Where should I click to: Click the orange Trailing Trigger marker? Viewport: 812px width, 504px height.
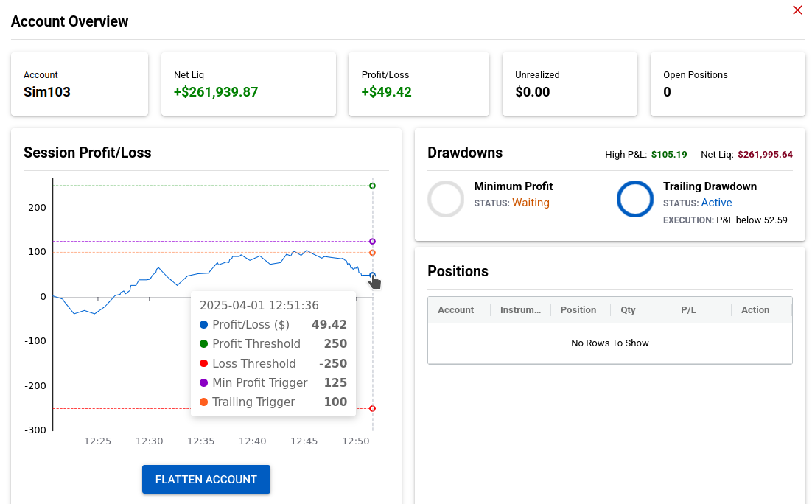(372, 253)
